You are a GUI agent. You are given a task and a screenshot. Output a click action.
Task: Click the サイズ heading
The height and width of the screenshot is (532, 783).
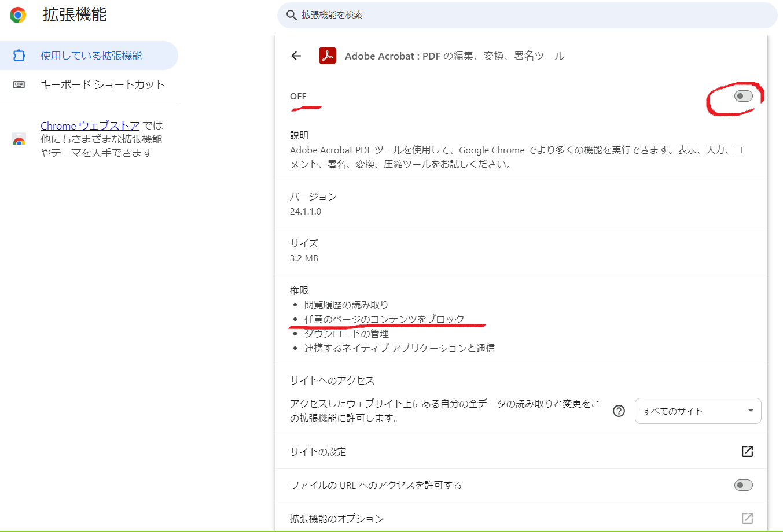tap(304, 243)
